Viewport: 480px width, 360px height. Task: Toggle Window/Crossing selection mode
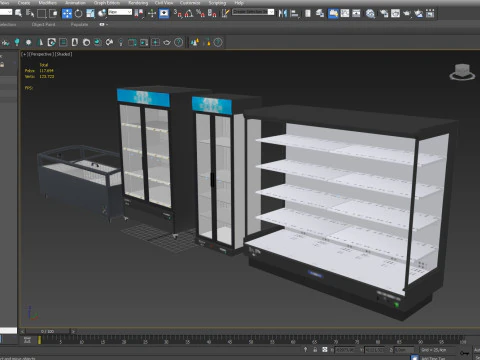click(53, 13)
